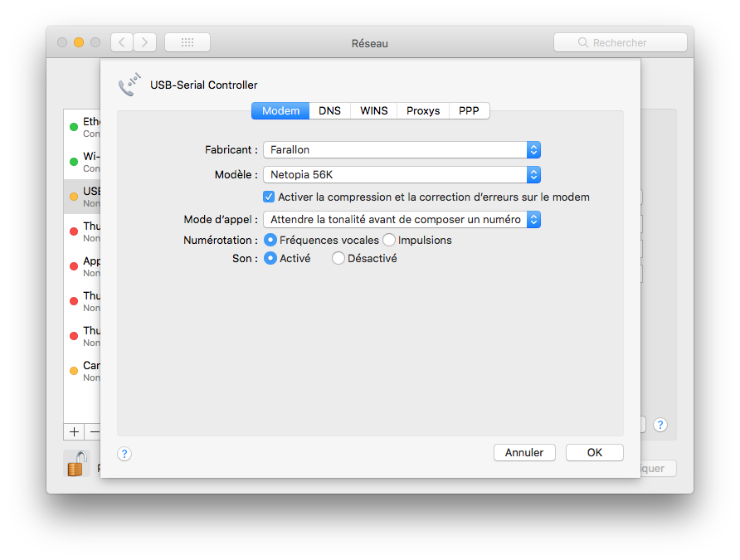Viewport: 740px width, 560px height.
Task: Expand the Mode d'appel dropdown
Action: tap(402, 220)
